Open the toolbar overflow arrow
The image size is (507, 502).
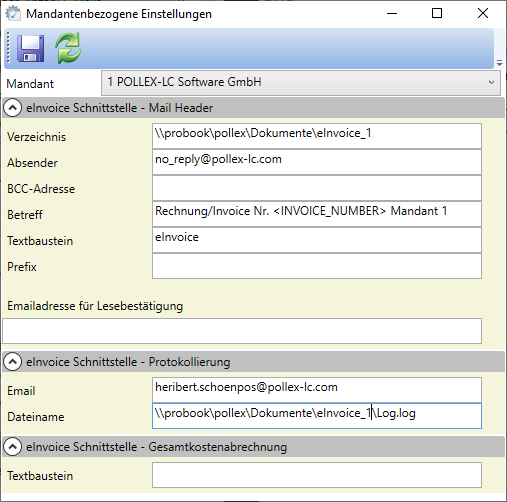tap(499, 63)
